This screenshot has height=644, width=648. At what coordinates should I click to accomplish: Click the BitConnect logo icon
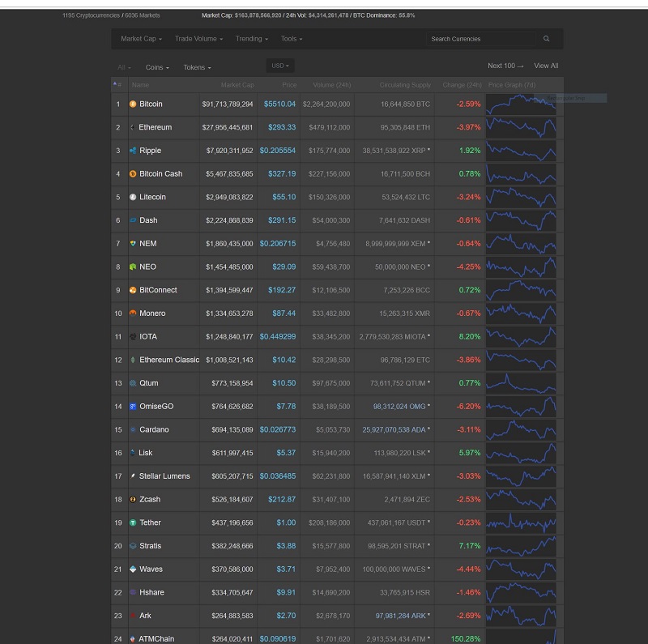pos(133,290)
